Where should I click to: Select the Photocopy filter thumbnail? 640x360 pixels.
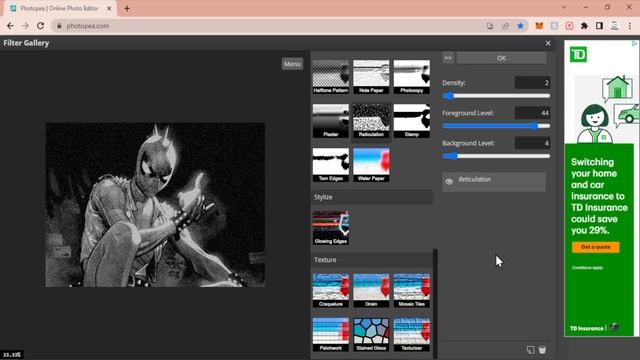pyautogui.click(x=411, y=77)
